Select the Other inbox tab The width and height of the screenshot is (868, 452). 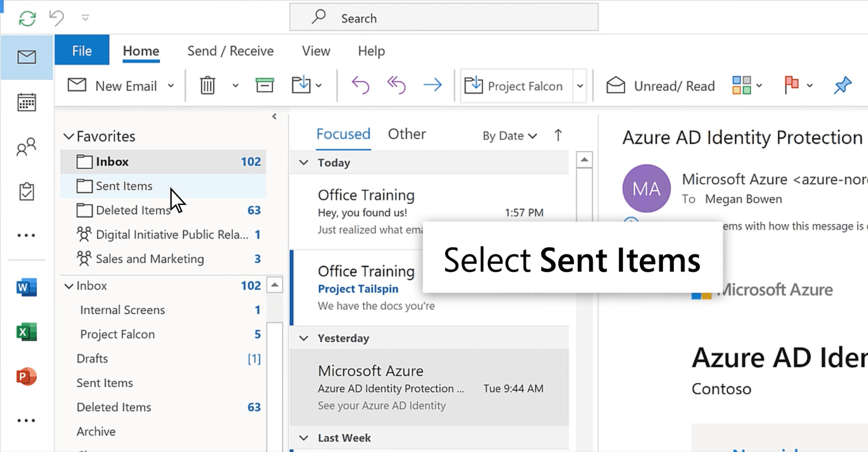pos(407,134)
